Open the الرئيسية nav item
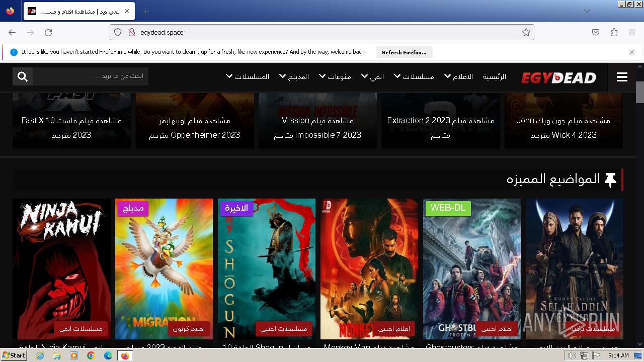The width and height of the screenshot is (644, 362). point(495,76)
